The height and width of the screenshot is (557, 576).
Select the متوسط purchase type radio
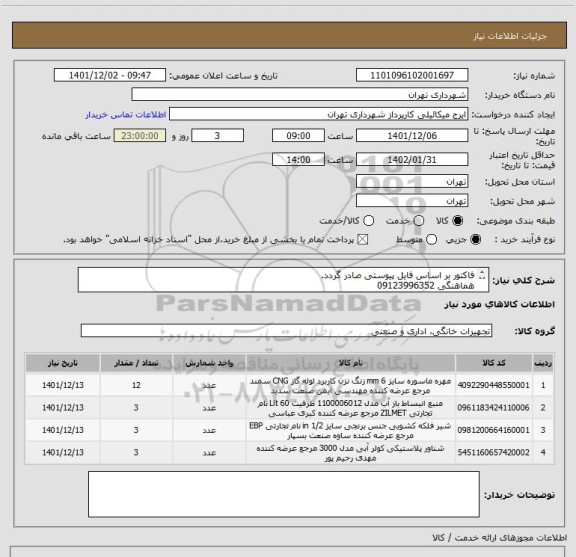point(431,240)
